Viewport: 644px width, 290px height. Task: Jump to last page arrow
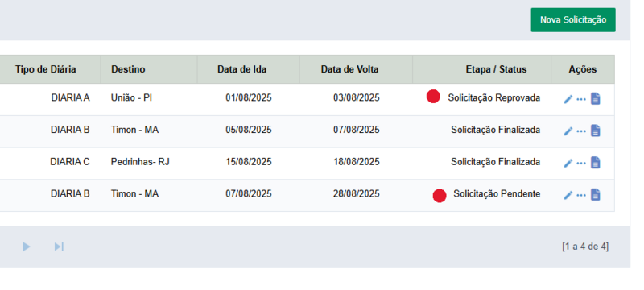coord(59,246)
